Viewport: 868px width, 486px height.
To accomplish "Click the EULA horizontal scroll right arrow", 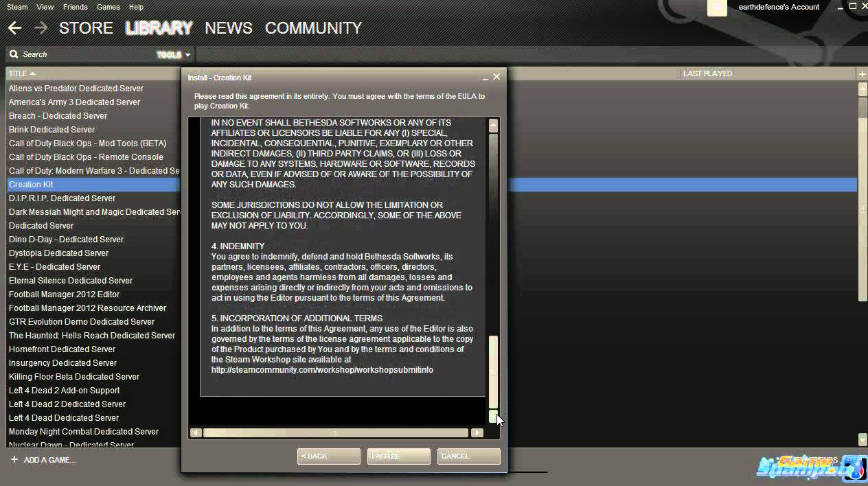I will [477, 432].
